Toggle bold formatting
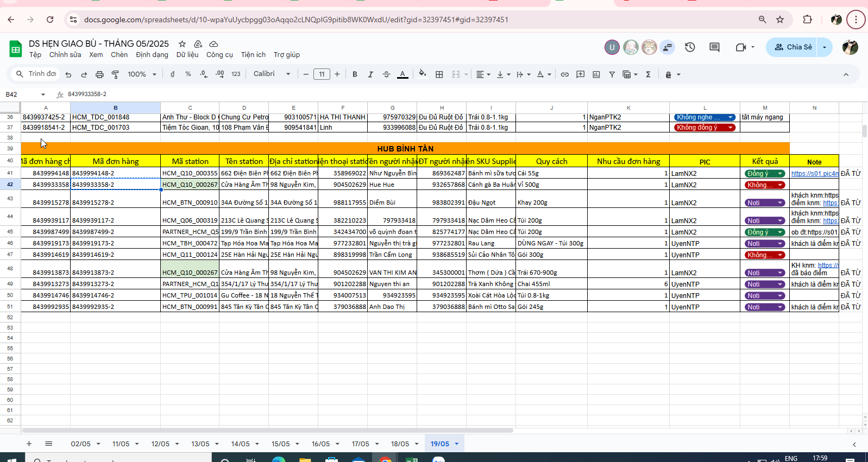The image size is (868, 462). coord(355,74)
